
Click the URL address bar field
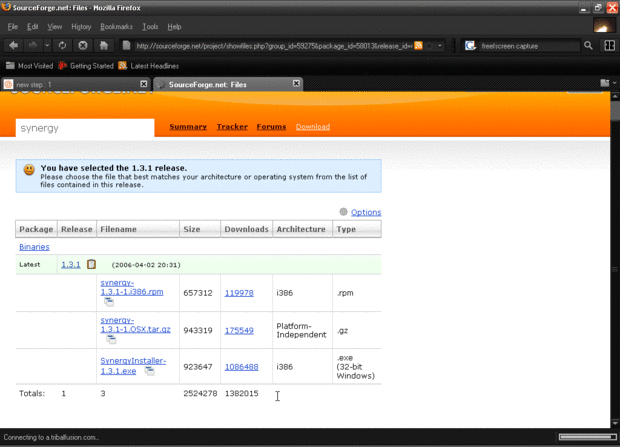click(x=274, y=46)
